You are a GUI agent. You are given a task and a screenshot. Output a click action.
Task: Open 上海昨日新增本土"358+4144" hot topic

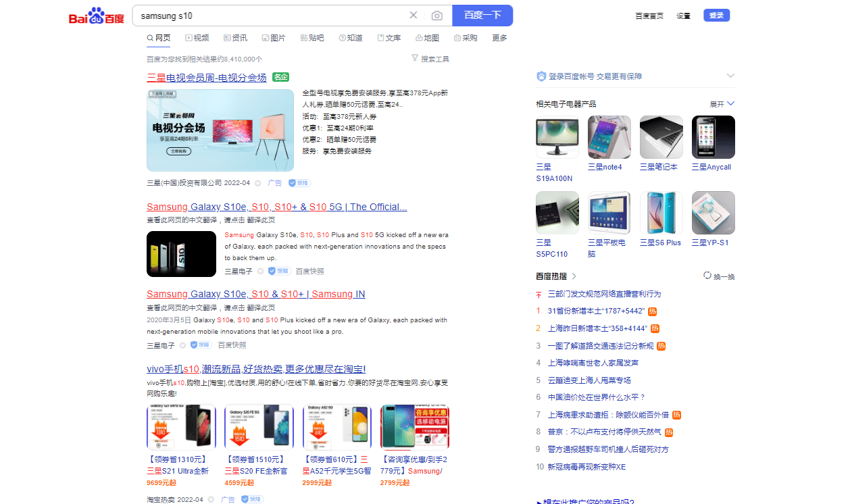[597, 328]
